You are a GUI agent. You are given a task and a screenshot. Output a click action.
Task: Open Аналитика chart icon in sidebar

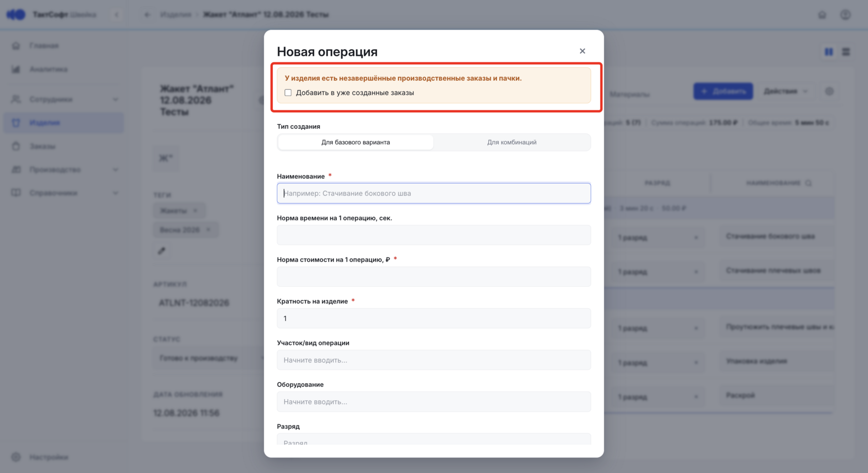[x=16, y=69]
